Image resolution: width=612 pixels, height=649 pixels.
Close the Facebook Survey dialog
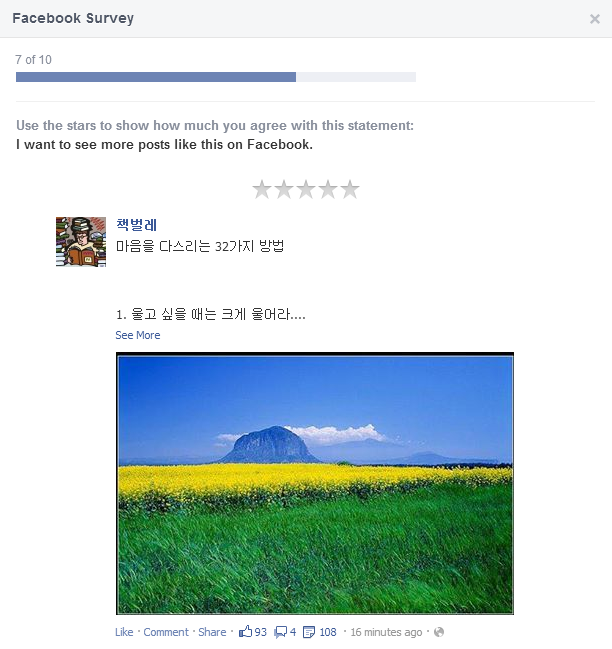(595, 19)
